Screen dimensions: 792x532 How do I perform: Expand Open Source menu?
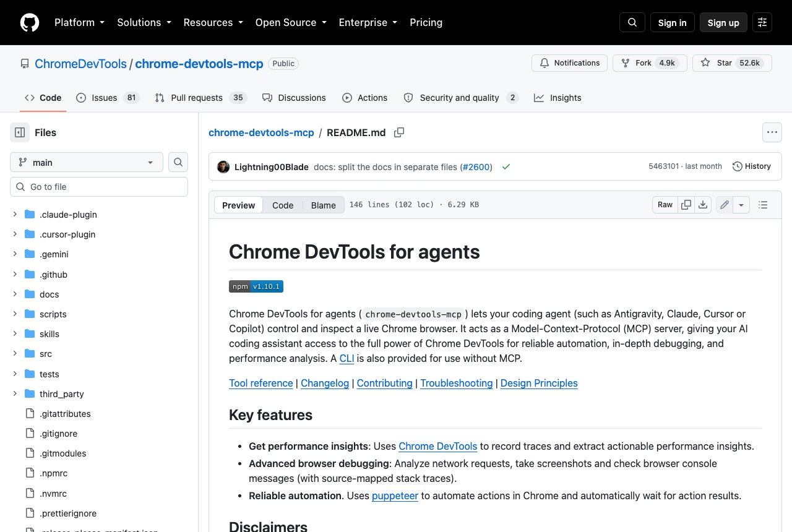click(291, 22)
